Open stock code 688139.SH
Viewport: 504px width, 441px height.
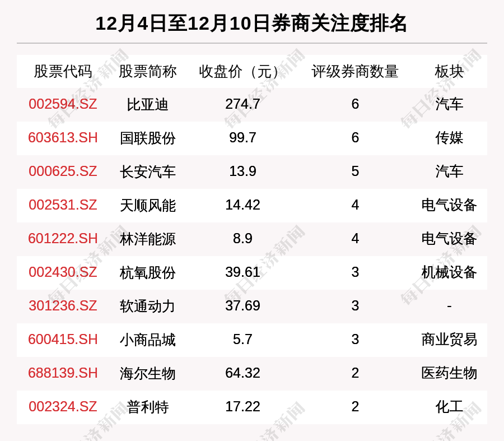coord(63,373)
